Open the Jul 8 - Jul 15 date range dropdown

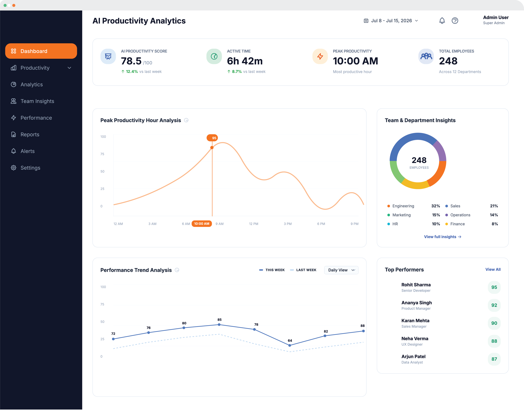pyautogui.click(x=391, y=21)
